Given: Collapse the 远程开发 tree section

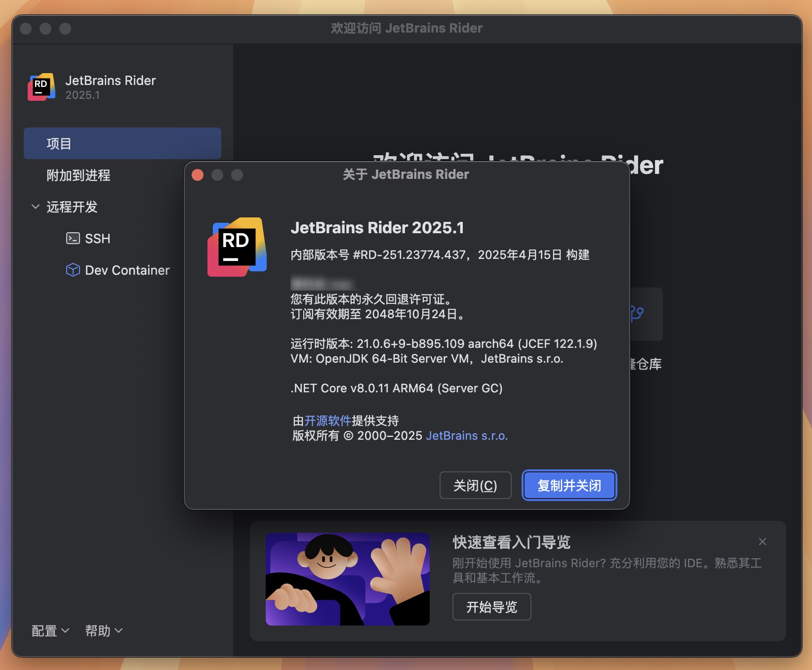Looking at the screenshot, I should tap(35, 207).
